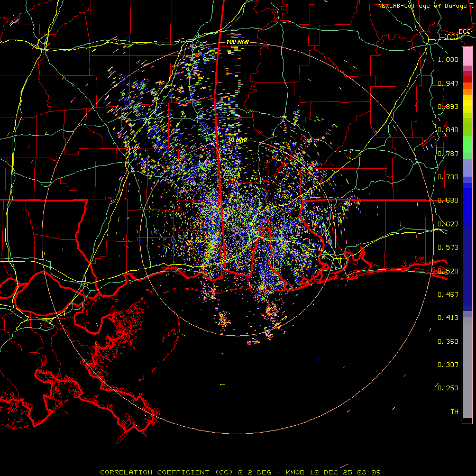Click the DCC label near top right
The width and height of the screenshot is (476, 476).
tap(464, 32)
